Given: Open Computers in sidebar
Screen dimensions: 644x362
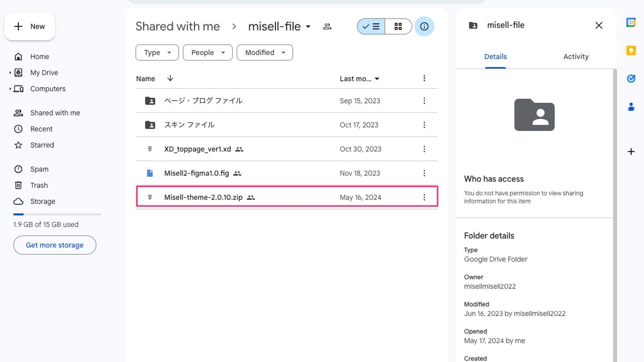Looking at the screenshot, I should (48, 89).
